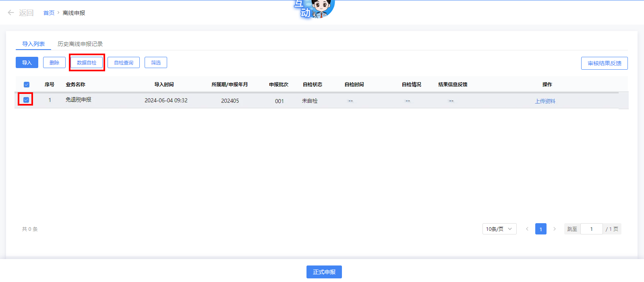Open 历史离线申报记录 tab
This screenshot has height=282, width=644.
(x=80, y=44)
